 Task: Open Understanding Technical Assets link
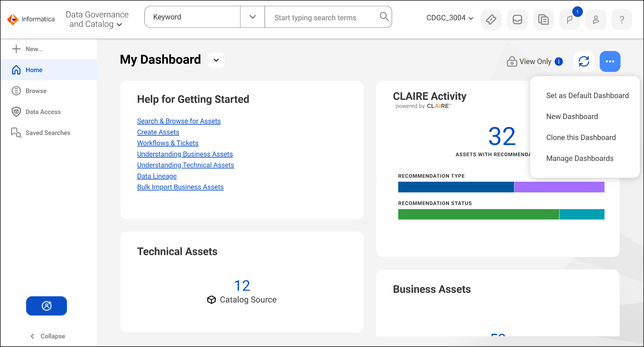[186, 165]
